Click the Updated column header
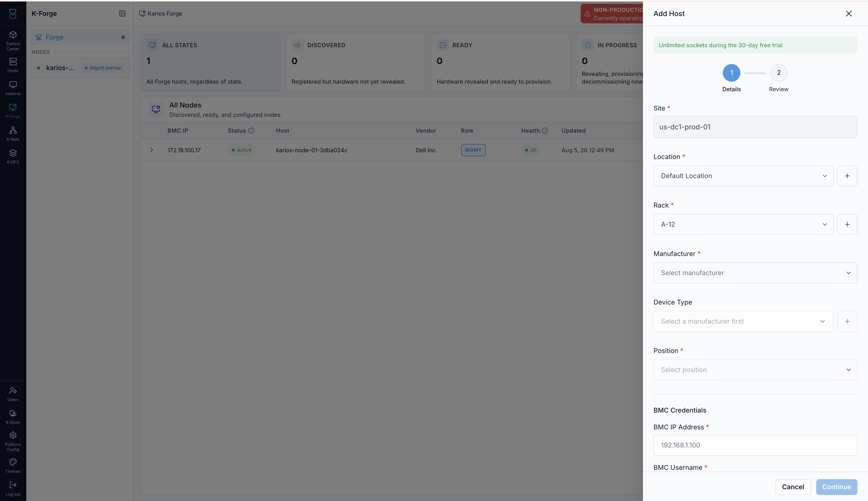The height and width of the screenshot is (501, 868). 573,131
